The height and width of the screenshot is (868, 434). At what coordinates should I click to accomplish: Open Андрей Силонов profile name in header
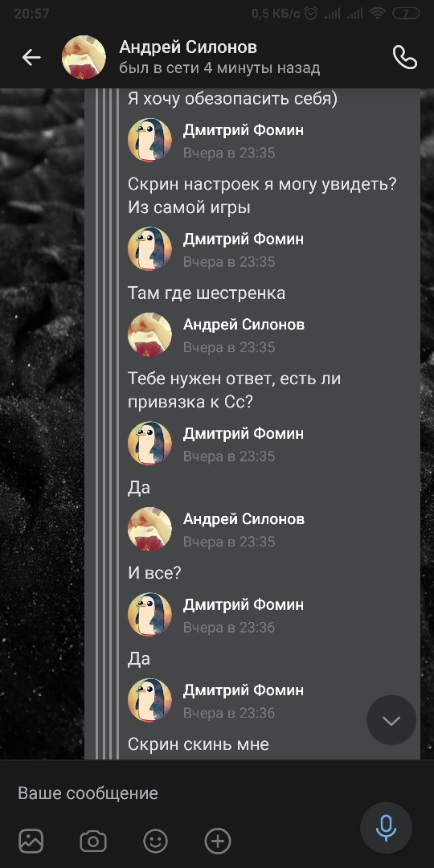187,47
